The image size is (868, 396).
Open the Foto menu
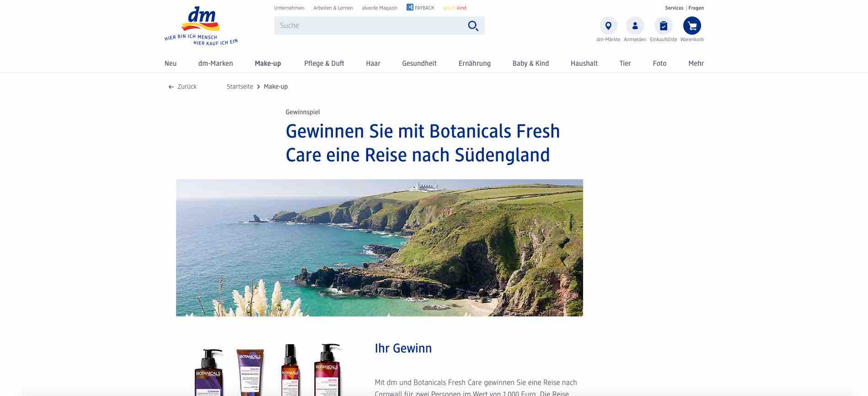coord(659,64)
